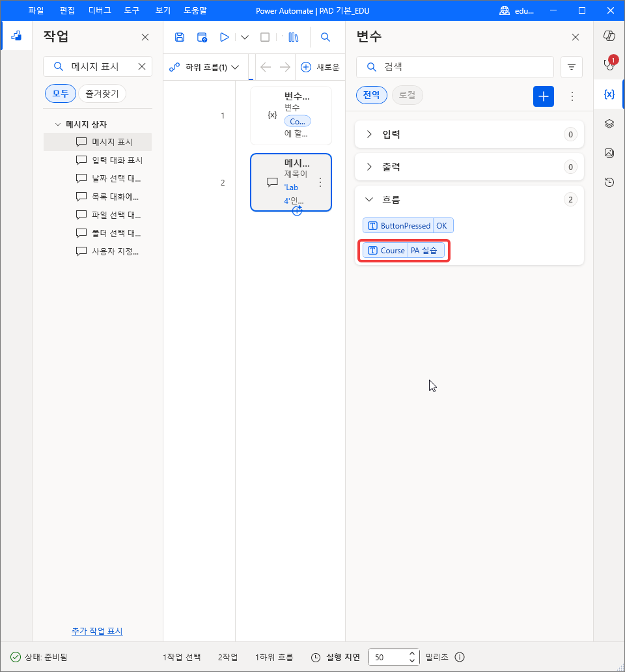Open the recorder icon in the toolbar
The image size is (625, 672).
(x=294, y=37)
